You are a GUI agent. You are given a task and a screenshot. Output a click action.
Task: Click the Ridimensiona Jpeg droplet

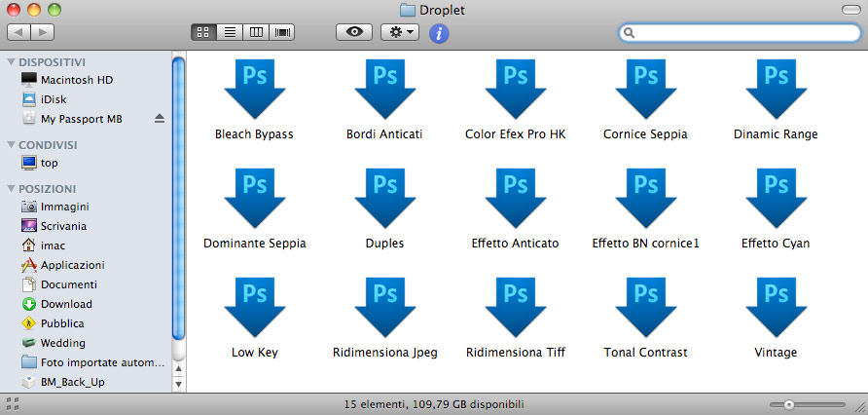[x=384, y=308]
